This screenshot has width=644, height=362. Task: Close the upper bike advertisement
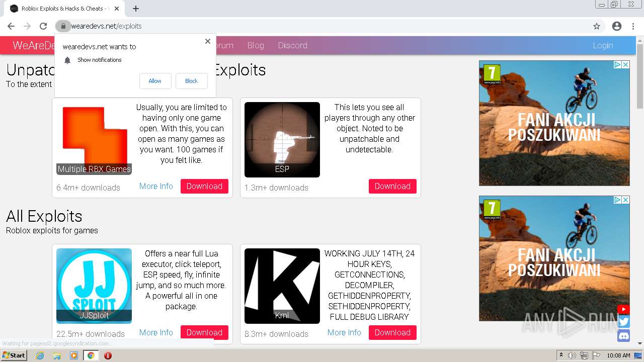(x=626, y=65)
